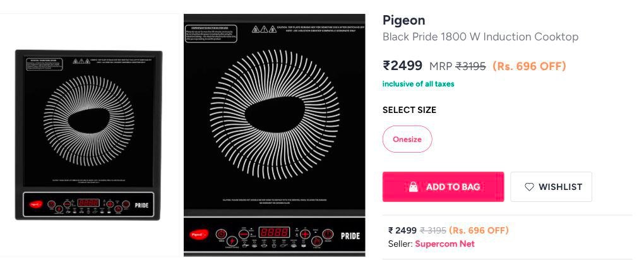Click the SELECT SIZE label

409,110
